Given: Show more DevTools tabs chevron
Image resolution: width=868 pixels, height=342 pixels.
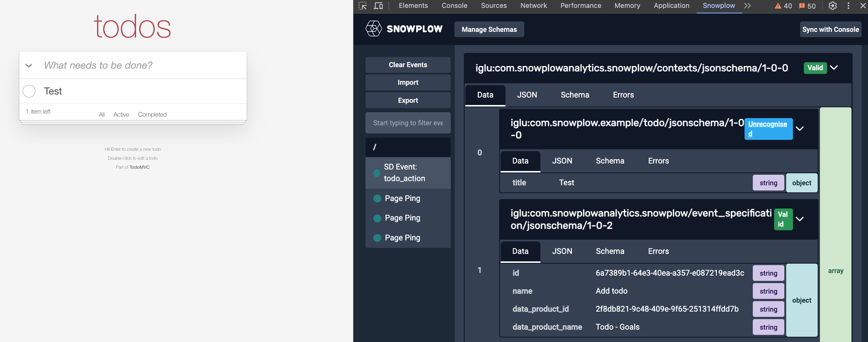Looking at the screenshot, I should pyautogui.click(x=748, y=6).
